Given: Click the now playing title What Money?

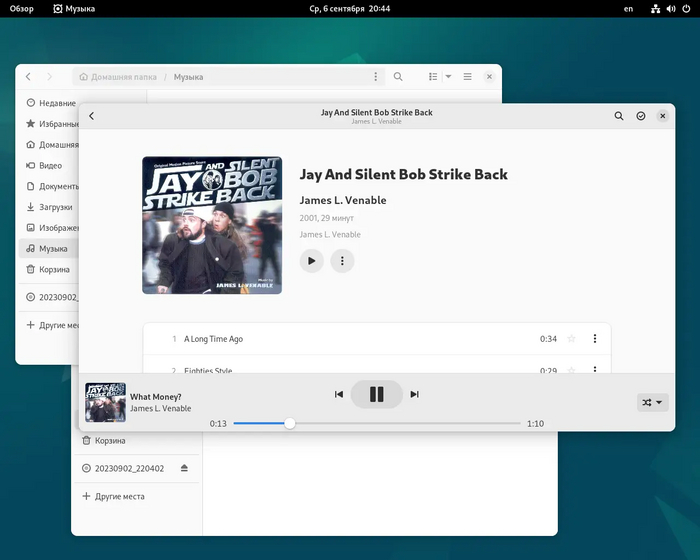Looking at the screenshot, I should click(156, 397).
